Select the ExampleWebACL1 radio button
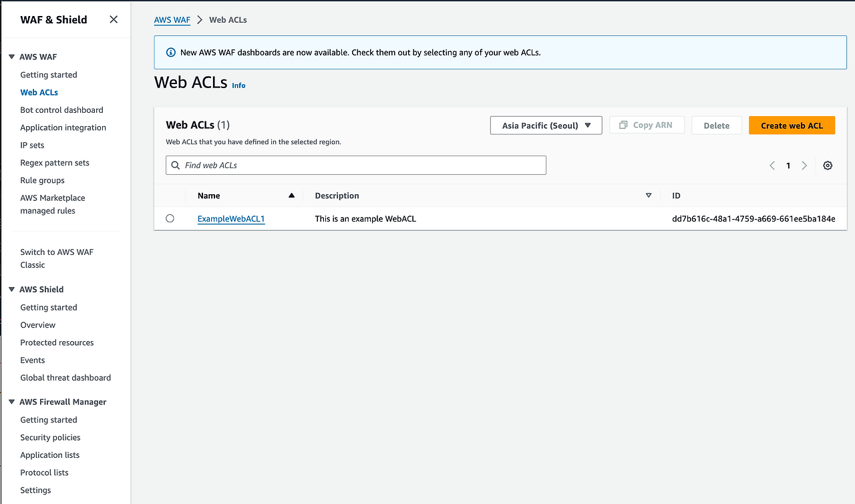 [x=170, y=218]
